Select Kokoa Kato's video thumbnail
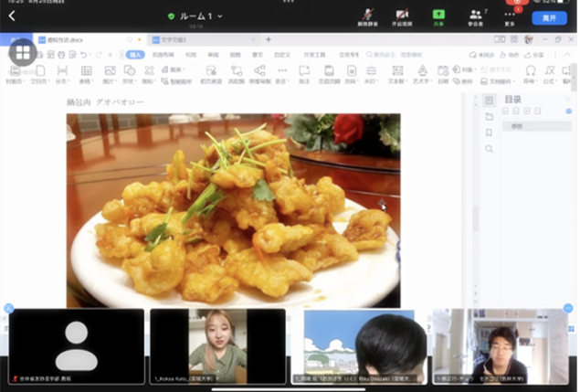Screen dimensions: 580x392 click(x=217, y=345)
